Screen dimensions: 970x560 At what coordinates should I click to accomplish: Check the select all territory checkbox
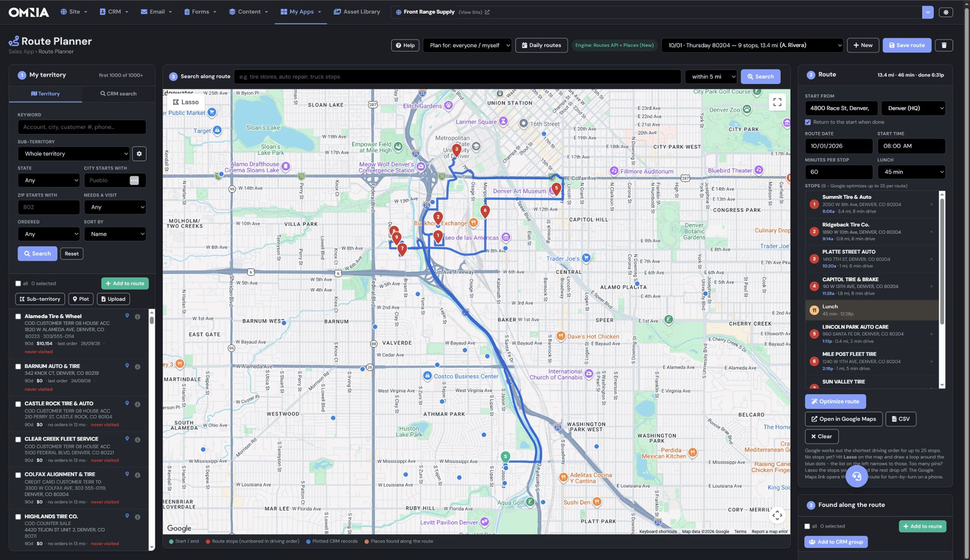(18, 284)
